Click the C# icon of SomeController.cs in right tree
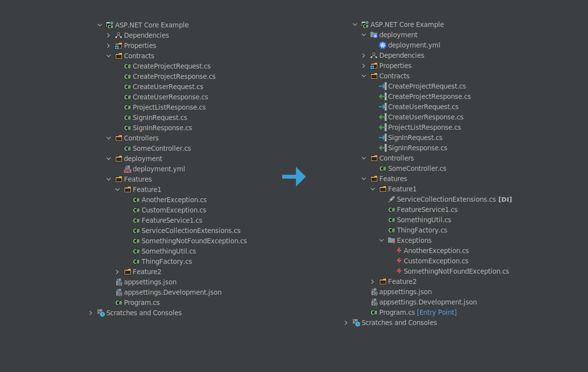This screenshot has height=372, width=588. [383, 168]
